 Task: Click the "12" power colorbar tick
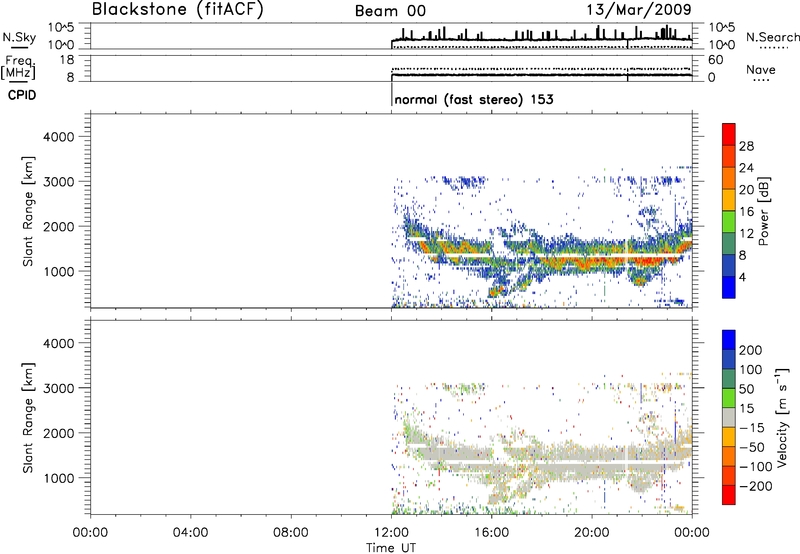click(x=746, y=234)
